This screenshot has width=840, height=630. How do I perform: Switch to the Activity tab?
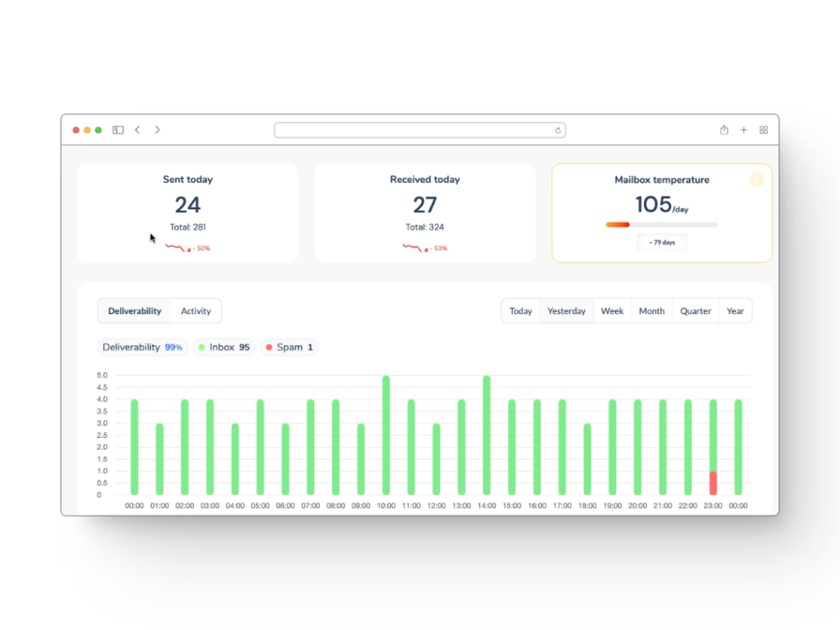click(x=195, y=311)
